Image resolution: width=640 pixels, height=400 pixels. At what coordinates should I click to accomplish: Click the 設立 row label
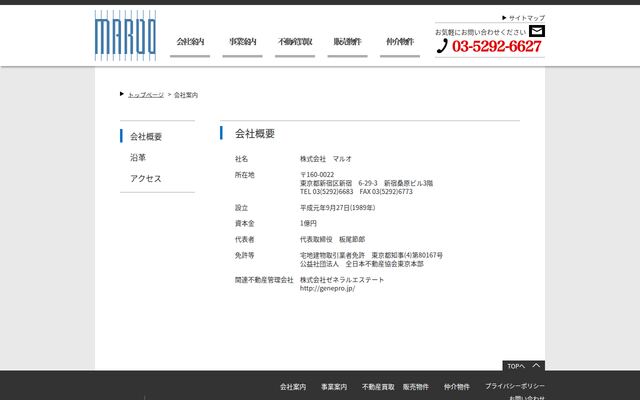click(x=241, y=208)
